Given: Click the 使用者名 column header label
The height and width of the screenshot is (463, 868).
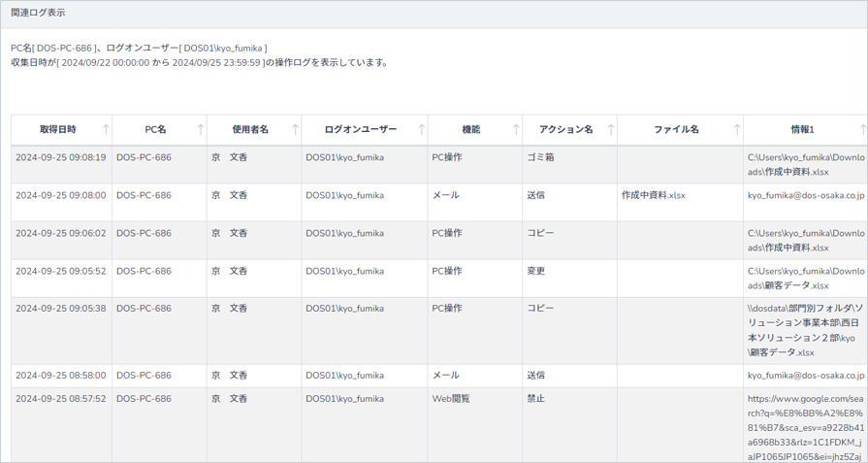Looking at the screenshot, I should coord(250,130).
